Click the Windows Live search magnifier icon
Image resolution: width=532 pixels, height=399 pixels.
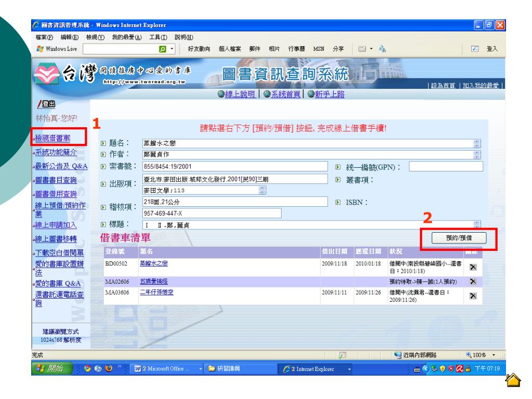click(163, 49)
